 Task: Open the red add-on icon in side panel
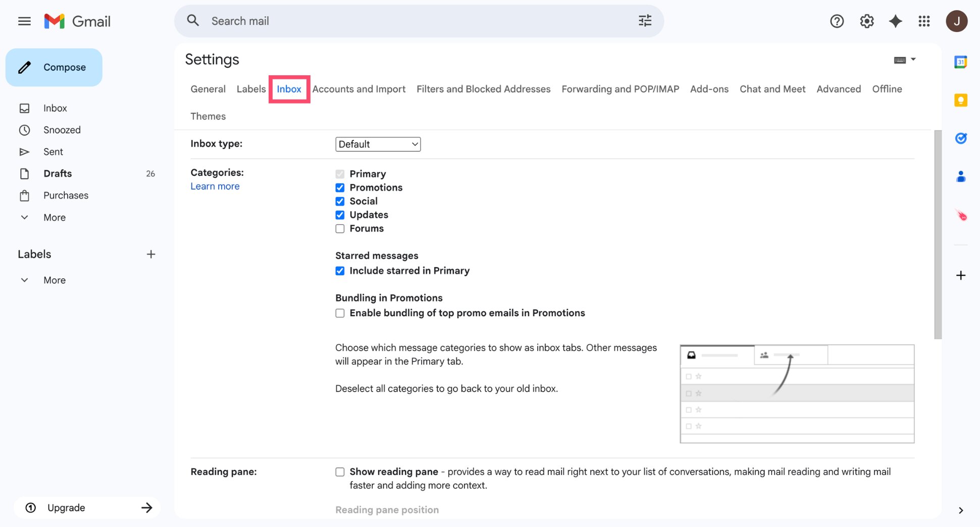961,216
